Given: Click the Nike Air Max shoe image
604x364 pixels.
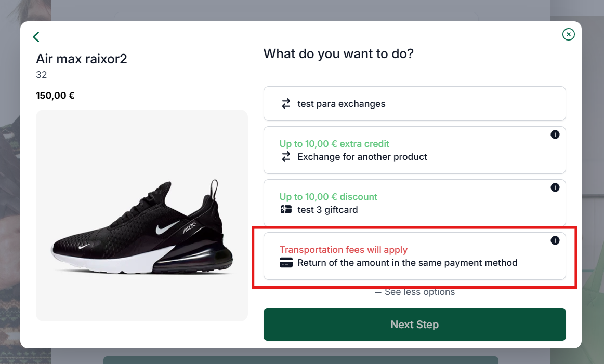Looking at the screenshot, I should pyautogui.click(x=142, y=215).
